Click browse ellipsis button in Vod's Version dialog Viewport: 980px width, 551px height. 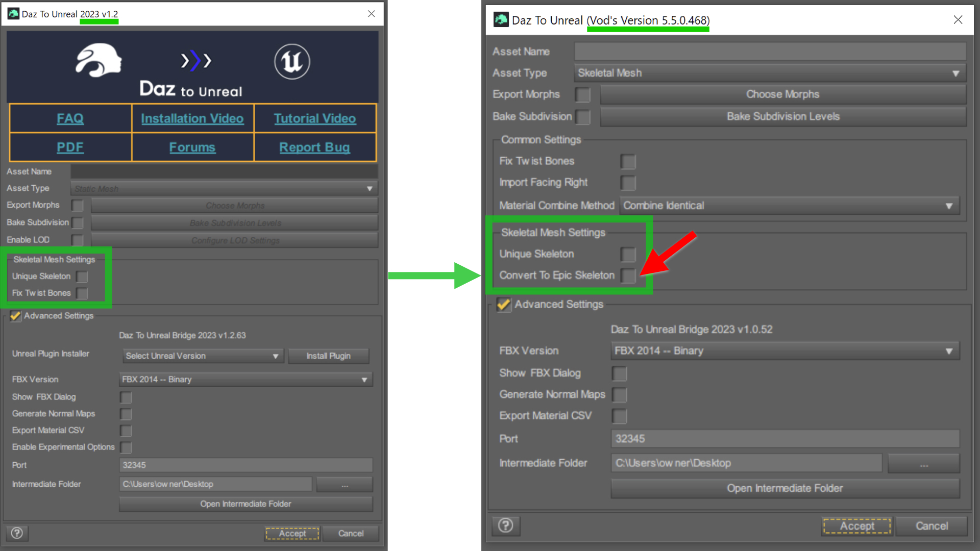click(924, 463)
